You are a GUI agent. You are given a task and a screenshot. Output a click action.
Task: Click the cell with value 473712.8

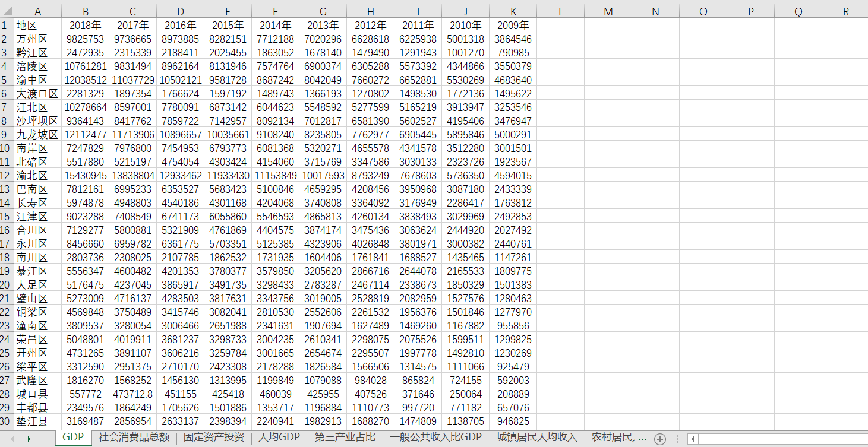[133, 394]
